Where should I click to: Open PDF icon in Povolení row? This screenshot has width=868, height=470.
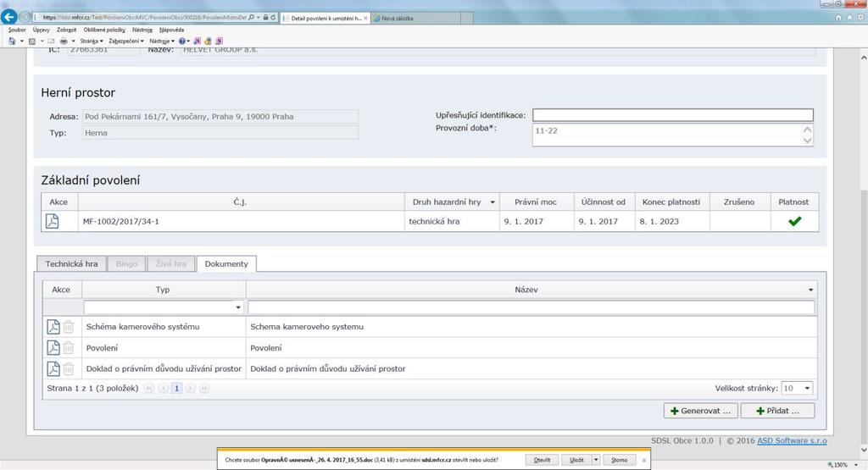pyautogui.click(x=53, y=348)
